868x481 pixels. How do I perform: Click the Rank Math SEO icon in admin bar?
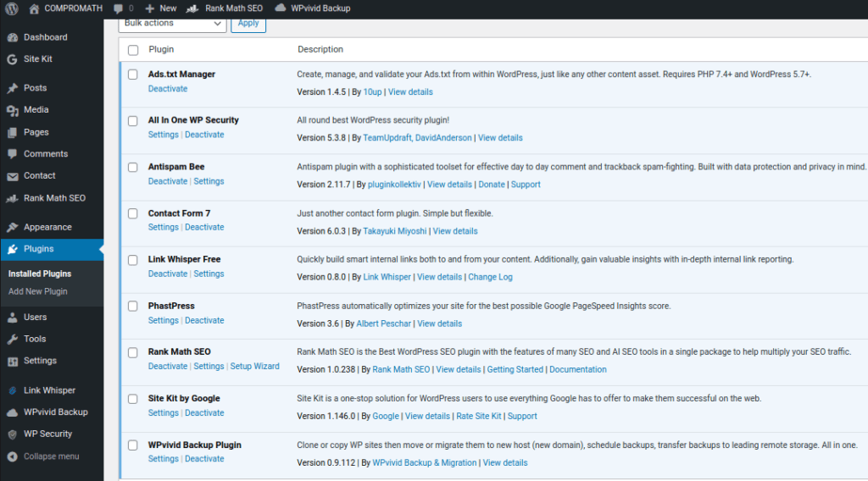(192, 8)
